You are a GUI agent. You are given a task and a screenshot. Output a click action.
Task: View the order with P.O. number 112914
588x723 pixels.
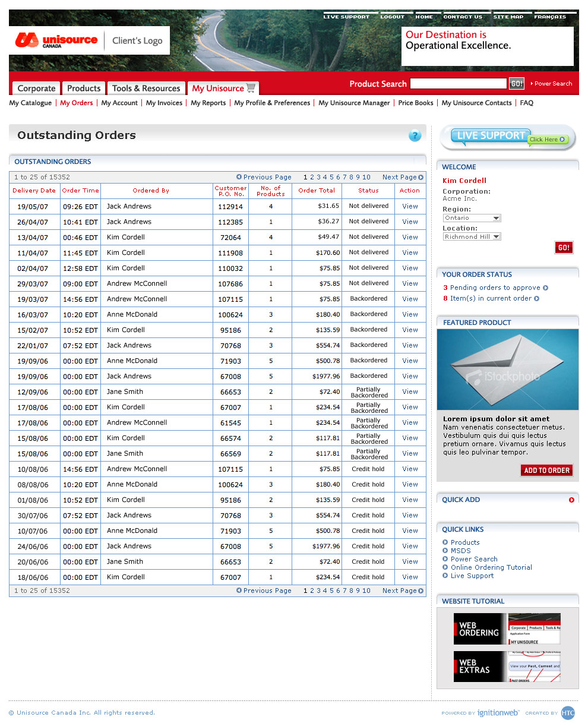point(410,206)
